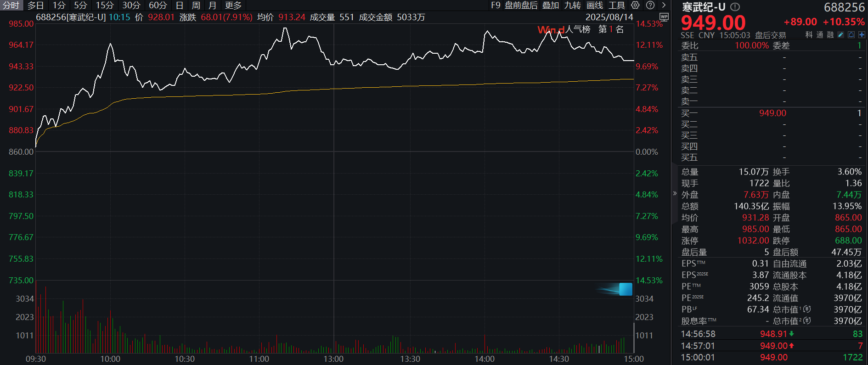Image resolution: width=868 pixels, height=365 pixels.
Task: Click the 总额 value 140.35亿
Action: tap(751, 206)
